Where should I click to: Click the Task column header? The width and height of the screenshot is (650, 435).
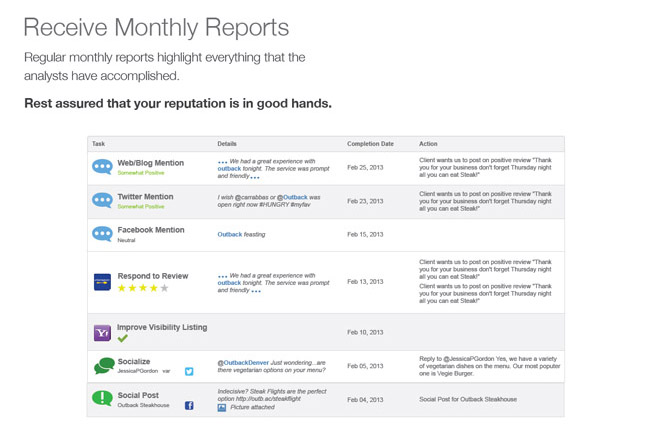(x=98, y=143)
